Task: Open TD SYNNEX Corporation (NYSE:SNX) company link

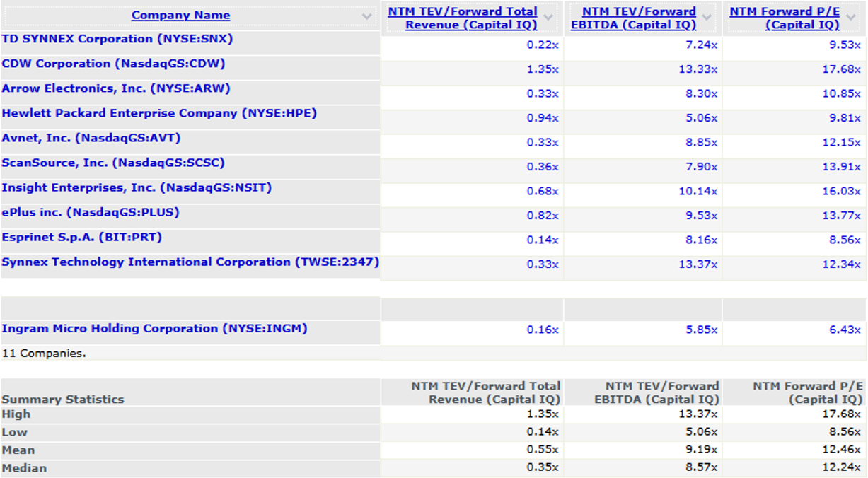Action: point(117,39)
